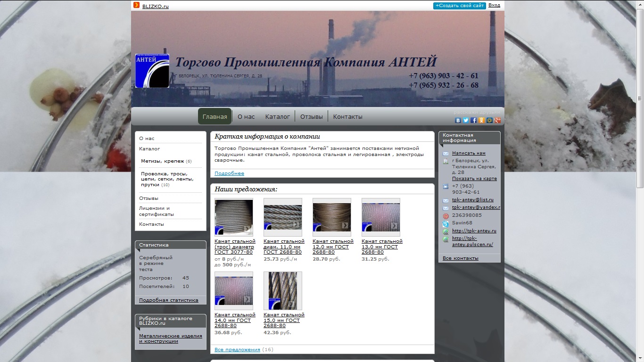The image size is (644, 362).
Task: Open thumbnail of Канат 12,0 мм
Action: (x=332, y=217)
